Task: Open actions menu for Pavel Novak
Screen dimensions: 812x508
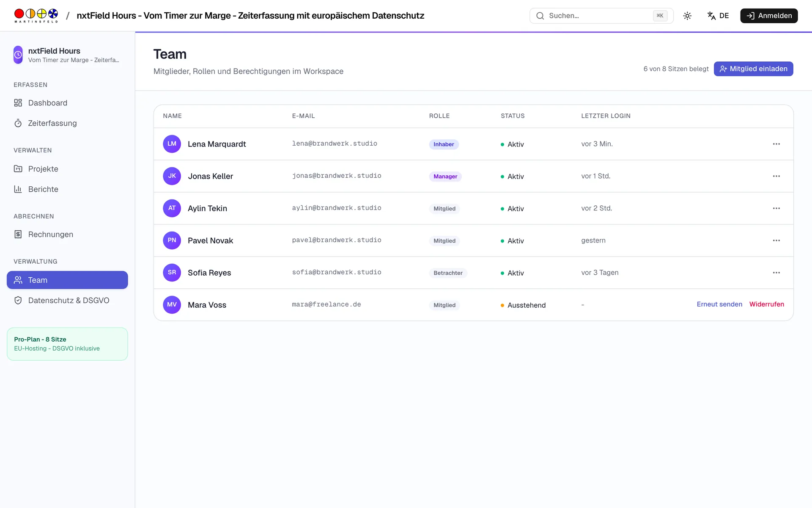Action: pos(776,240)
